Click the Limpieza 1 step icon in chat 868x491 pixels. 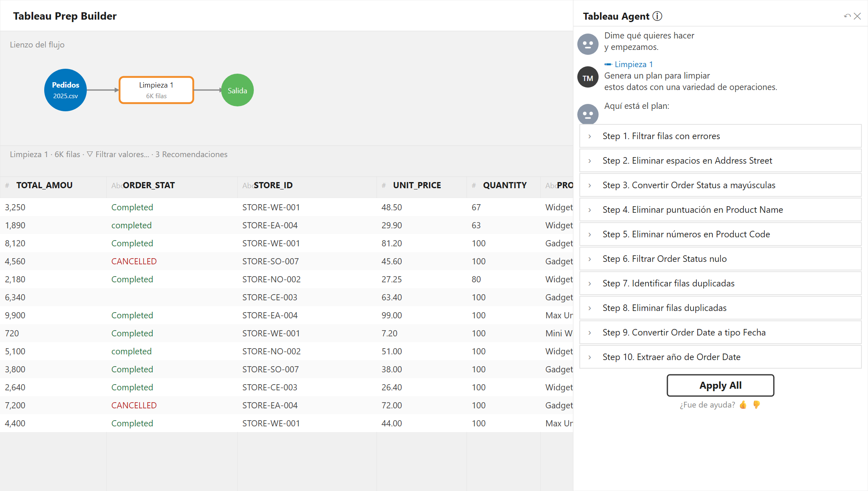[608, 64]
